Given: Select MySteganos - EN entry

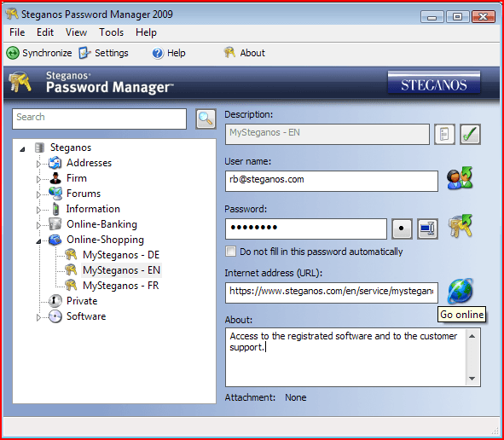Looking at the screenshot, I should coord(121,270).
